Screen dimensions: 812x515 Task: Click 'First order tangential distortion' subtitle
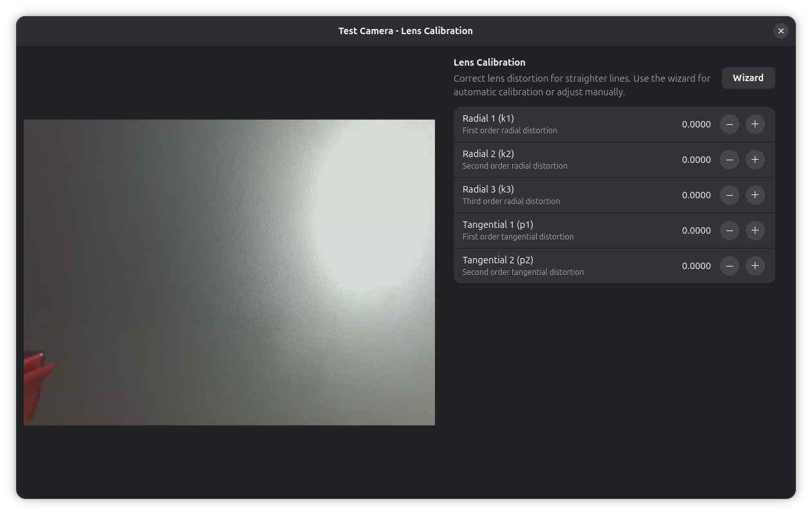tap(518, 237)
